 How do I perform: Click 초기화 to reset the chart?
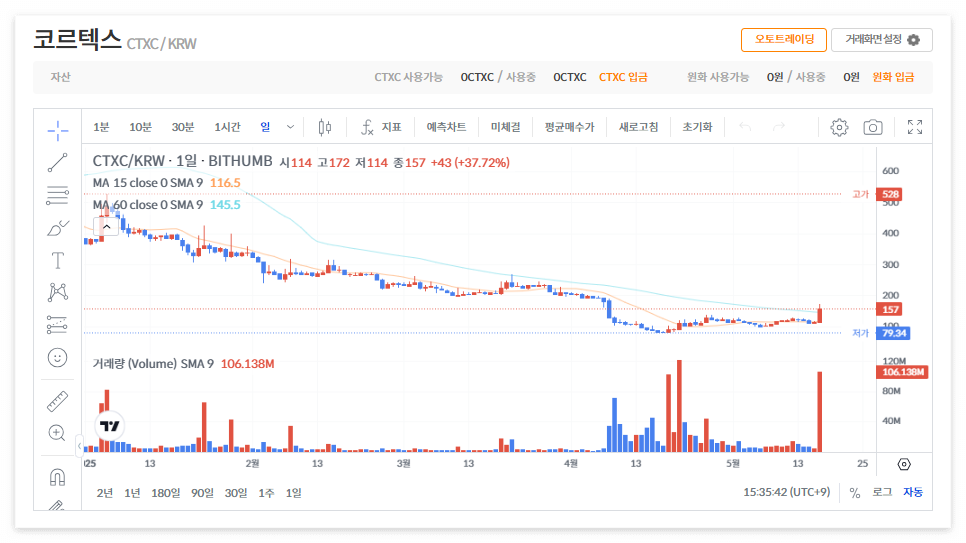click(x=697, y=127)
